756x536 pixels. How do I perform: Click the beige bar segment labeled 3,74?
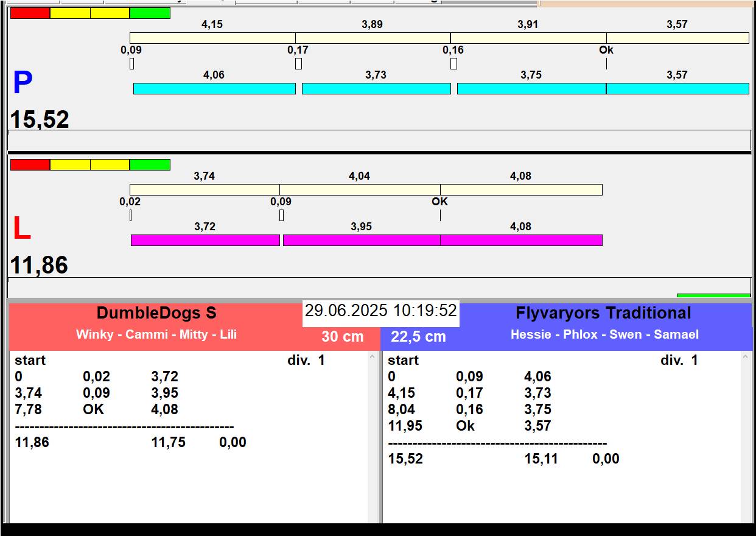tap(205, 190)
